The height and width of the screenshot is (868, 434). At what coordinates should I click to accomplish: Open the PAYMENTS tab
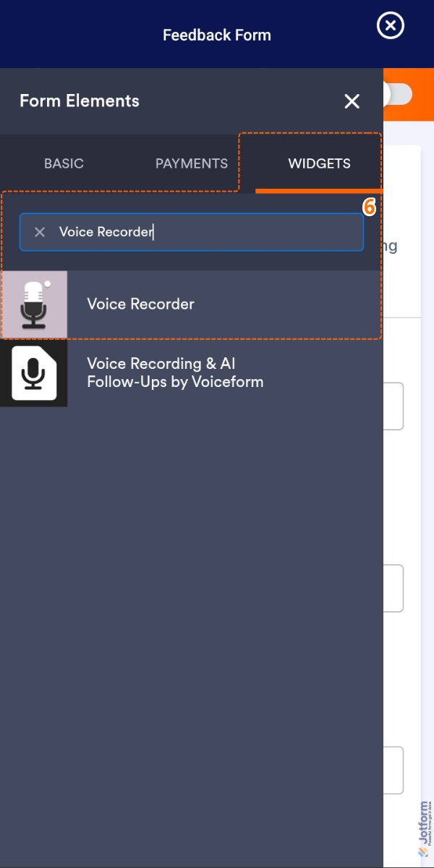[x=191, y=163]
